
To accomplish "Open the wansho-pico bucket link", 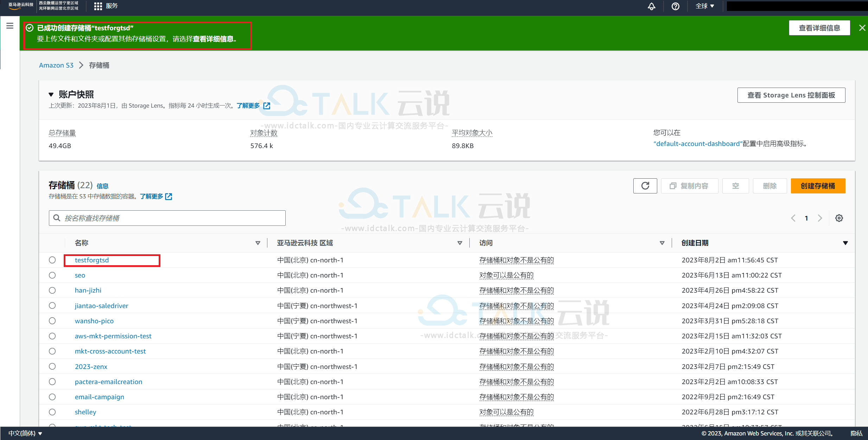I will point(94,321).
